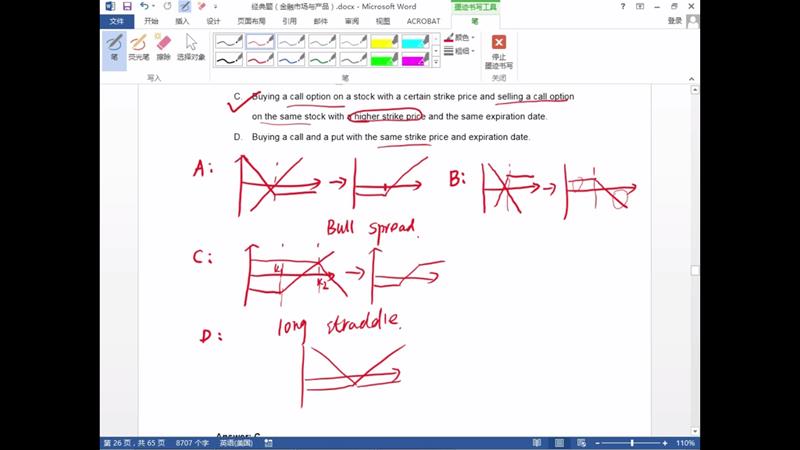Click the zoom slider in status bar
Image resolution: width=800 pixels, height=450 pixels.
click(631, 442)
